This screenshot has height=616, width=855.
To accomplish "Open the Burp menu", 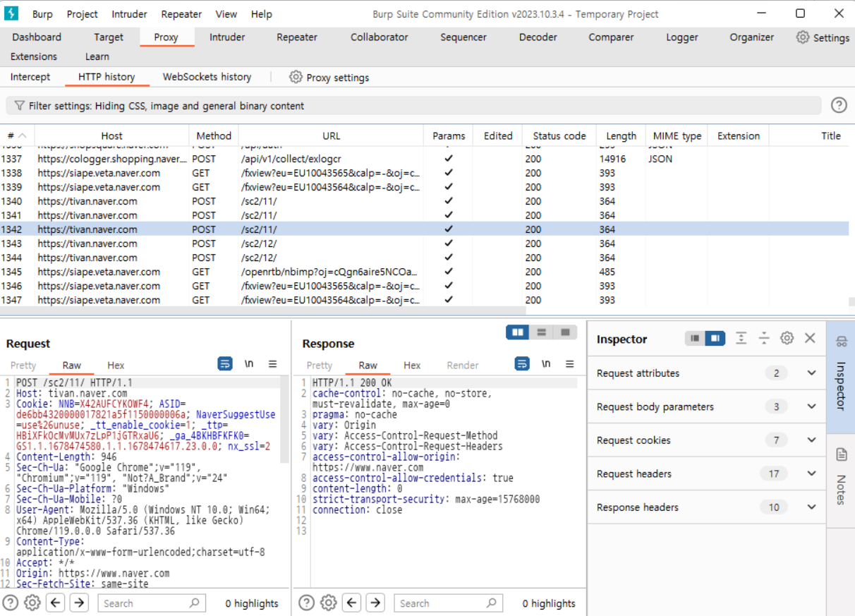I will coord(41,14).
